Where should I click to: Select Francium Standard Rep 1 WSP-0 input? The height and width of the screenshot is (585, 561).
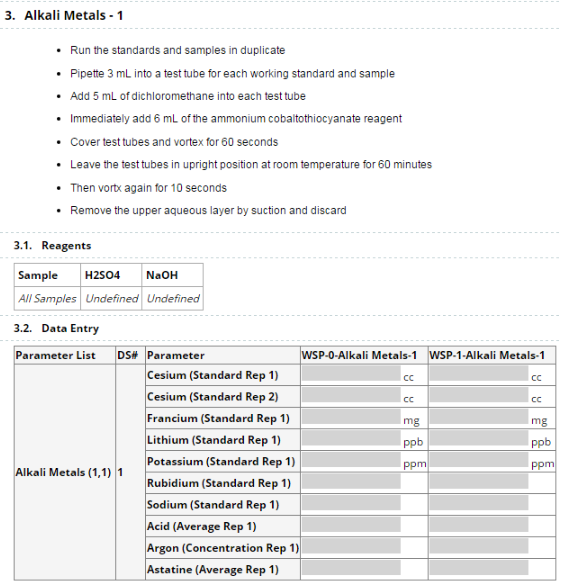[x=351, y=417]
